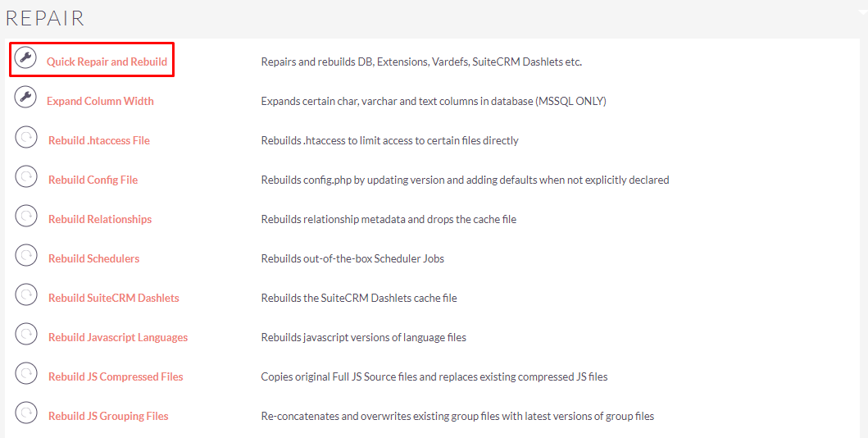
Task: Click the refresh icon next to Rebuild JS Grouping Files
Action: pos(26,412)
